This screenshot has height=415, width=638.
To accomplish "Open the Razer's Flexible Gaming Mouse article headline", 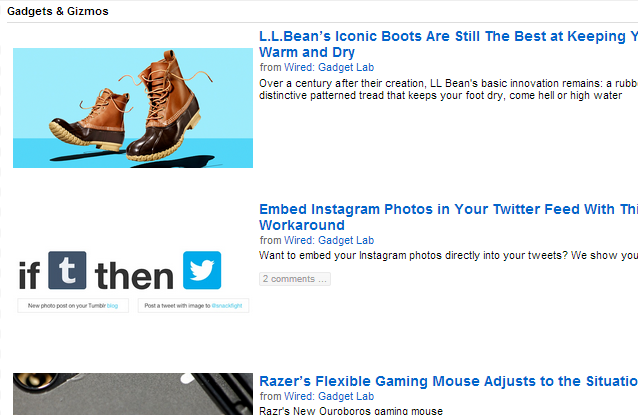I will 448,381.
